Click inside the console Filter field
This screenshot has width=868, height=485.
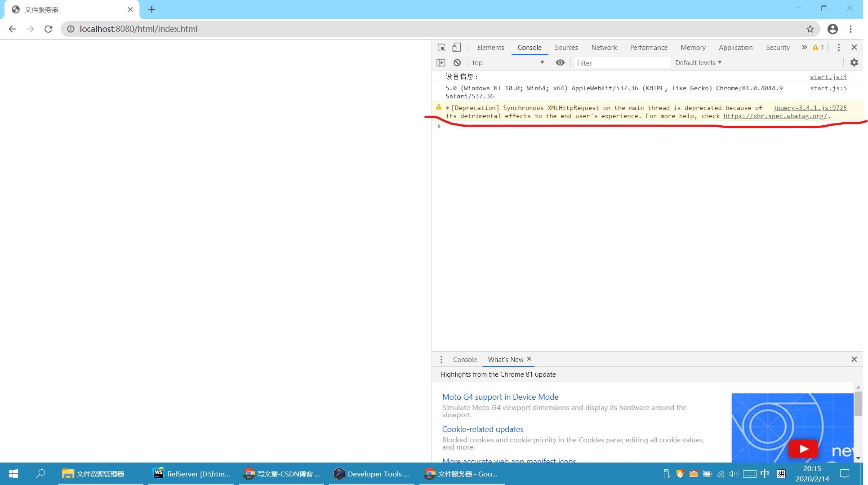(x=623, y=62)
